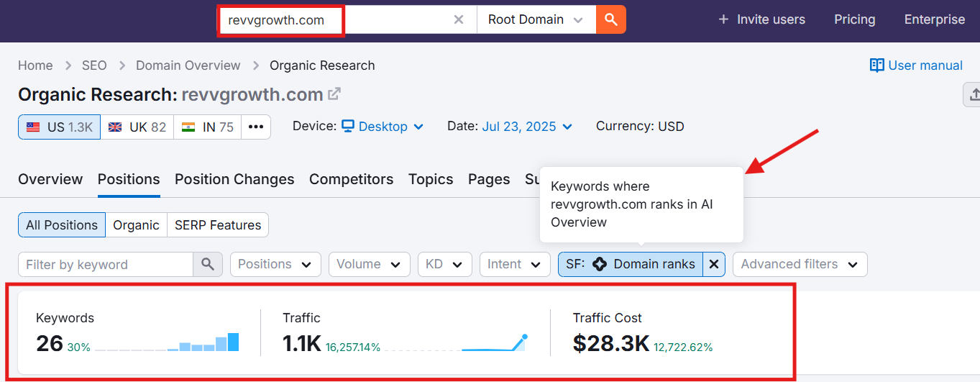Select the SERP Features filter
The width and height of the screenshot is (980, 382).
(218, 225)
